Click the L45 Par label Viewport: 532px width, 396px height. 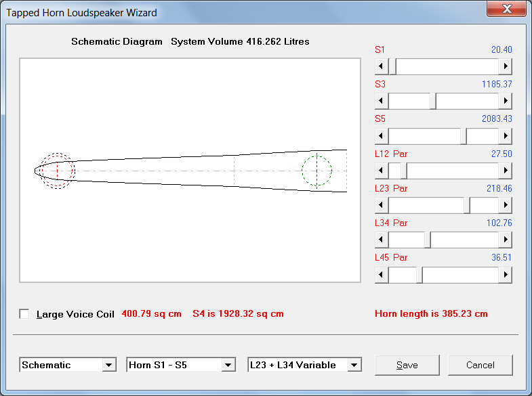(391, 257)
